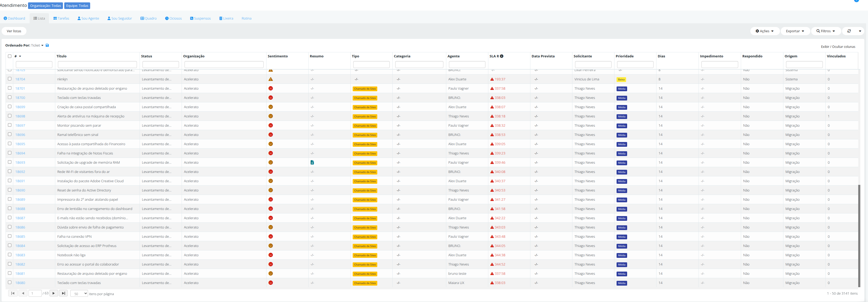Click the warning sentiment icon on ticket 18704
This screenshot has height=302, width=868.
270,79
